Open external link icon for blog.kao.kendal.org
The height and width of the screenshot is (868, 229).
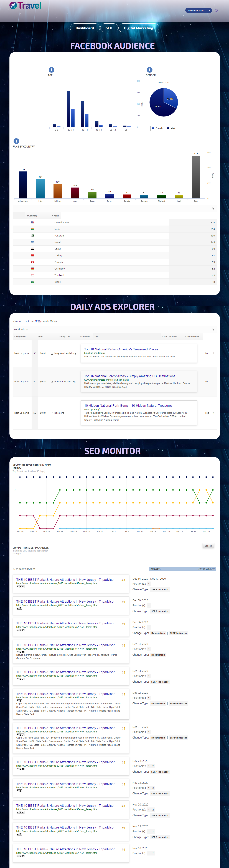click(x=52, y=353)
